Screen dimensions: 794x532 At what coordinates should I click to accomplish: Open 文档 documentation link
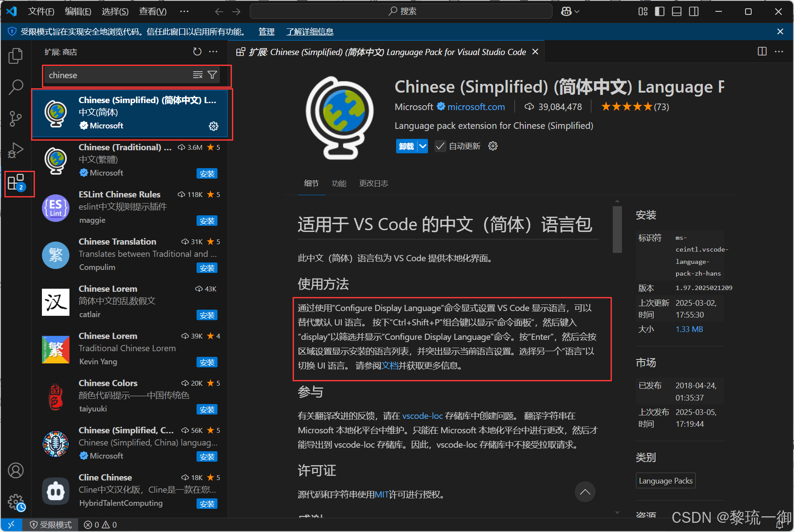pyautogui.click(x=390, y=366)
